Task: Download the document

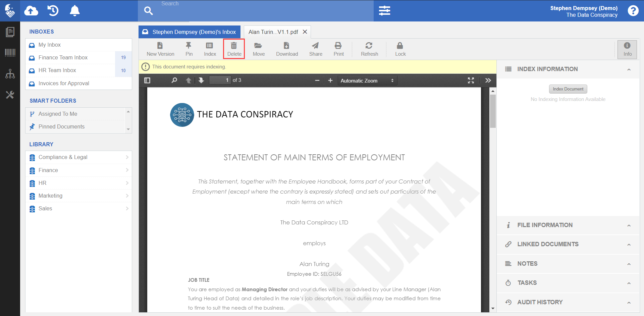Action: pyautogui.click(x=287, y=49)
